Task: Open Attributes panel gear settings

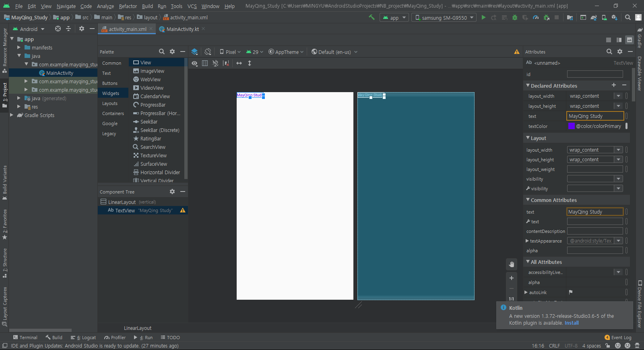Action: coord(620,51)
